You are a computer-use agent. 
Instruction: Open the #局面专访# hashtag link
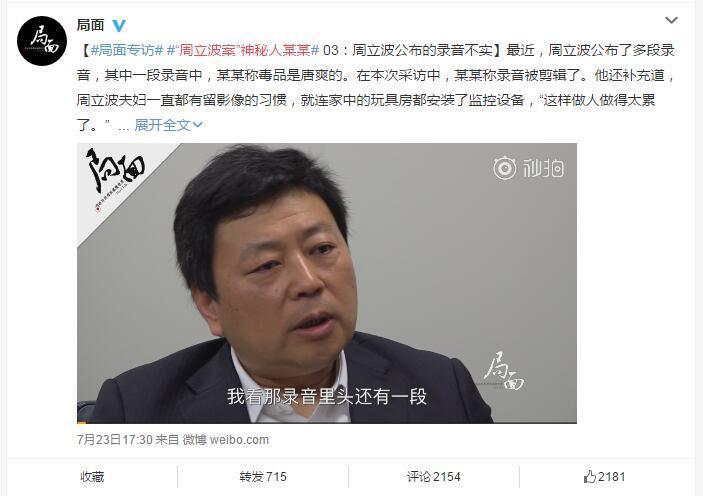(127, 50)
